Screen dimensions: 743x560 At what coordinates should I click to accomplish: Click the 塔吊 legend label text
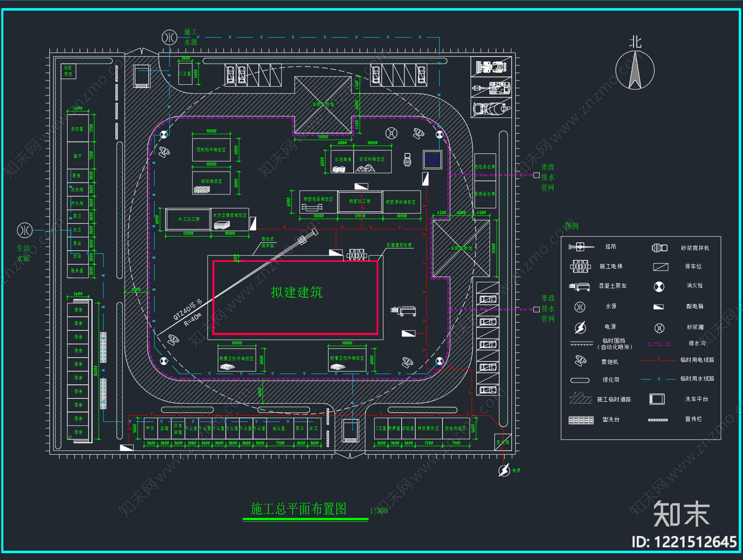point(611,247)
